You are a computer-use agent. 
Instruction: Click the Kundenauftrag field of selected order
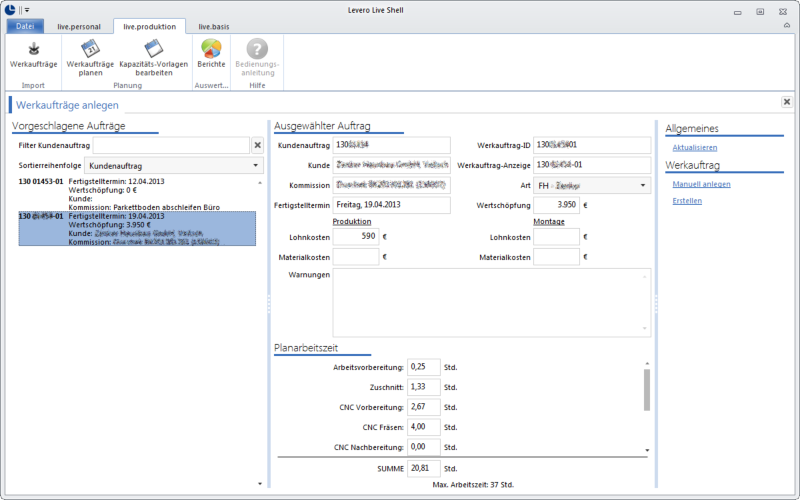391,145
